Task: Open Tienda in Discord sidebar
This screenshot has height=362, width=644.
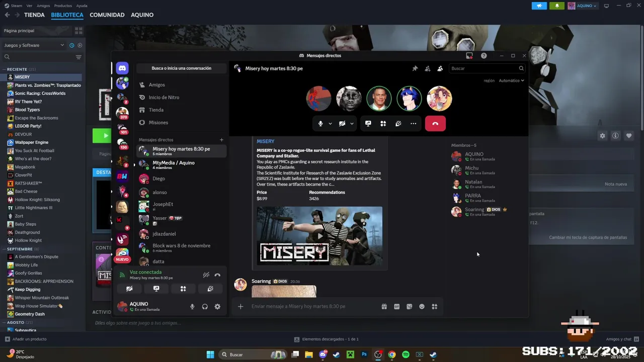Action: 181,110
